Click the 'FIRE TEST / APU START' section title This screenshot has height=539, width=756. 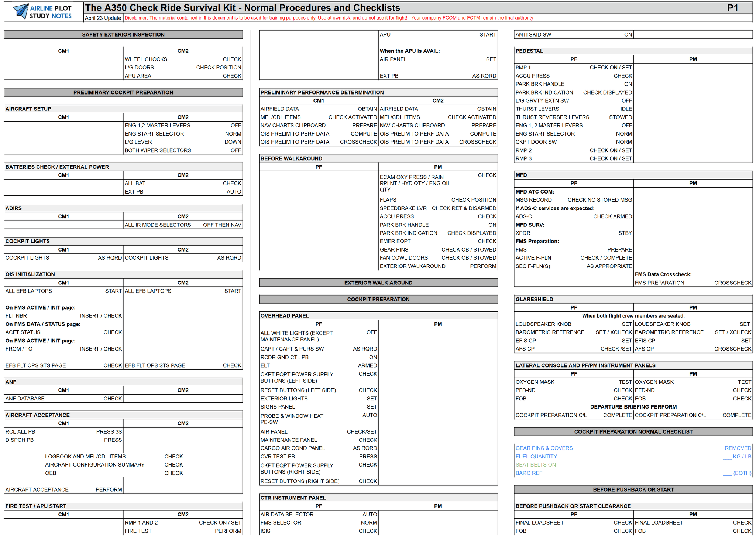[36, 506]
